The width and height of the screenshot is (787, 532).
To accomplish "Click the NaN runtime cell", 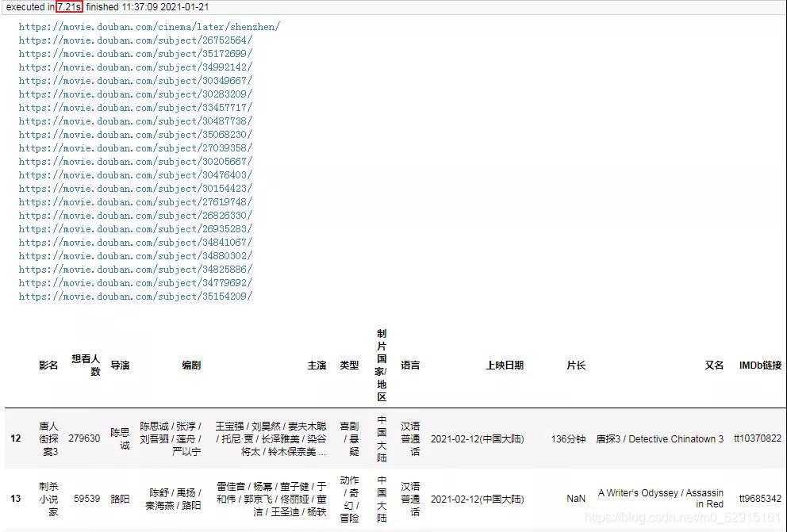I will (576, 499).
